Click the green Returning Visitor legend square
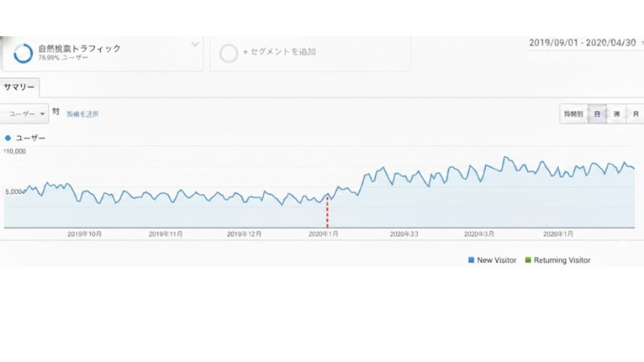This screenshot has width=644, height=362. [527, 260]
